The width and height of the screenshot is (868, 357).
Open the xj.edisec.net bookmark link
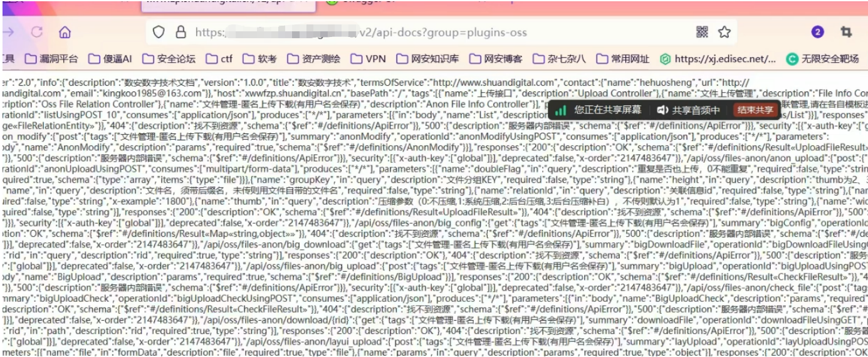pos(718,59)
